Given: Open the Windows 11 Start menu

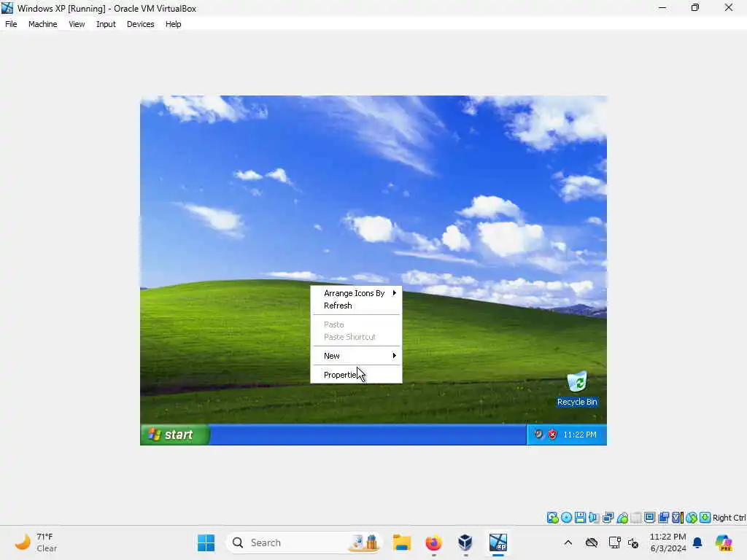Looking at the screenshot, I should [206, 542].
